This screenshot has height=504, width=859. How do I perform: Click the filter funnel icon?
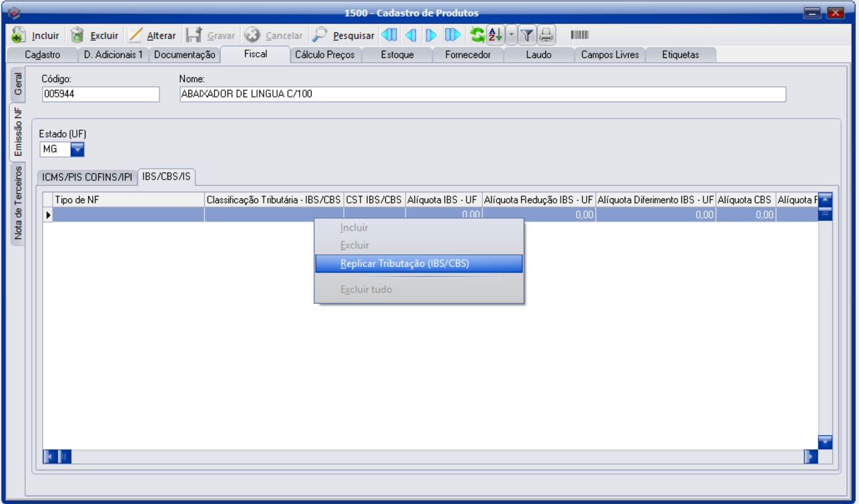527,35
